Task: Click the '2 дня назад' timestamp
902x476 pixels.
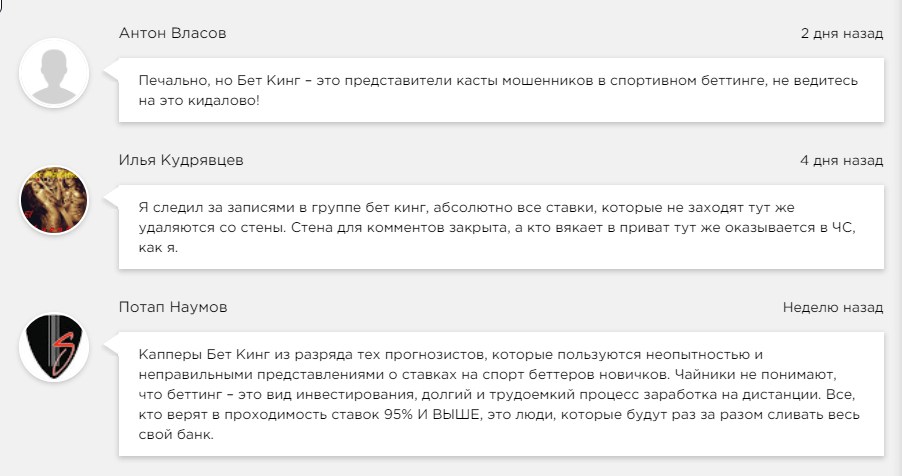Action: pyautogui.click(x=841, y=33)
